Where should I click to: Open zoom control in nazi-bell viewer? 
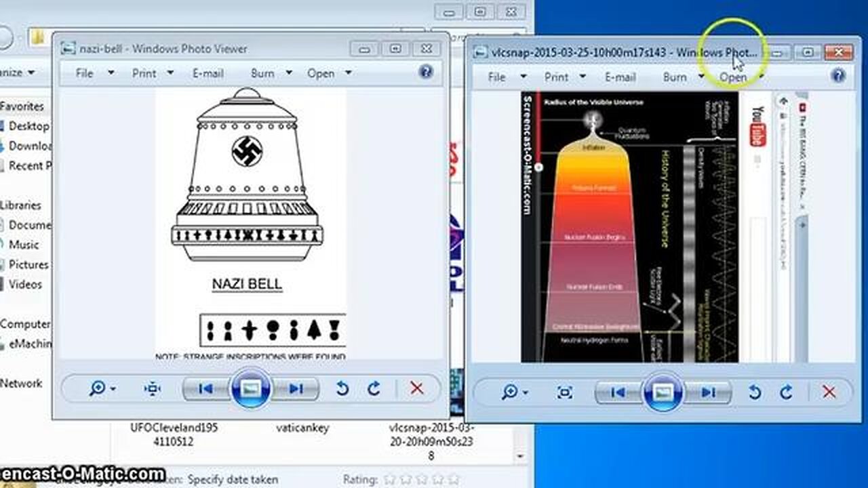click(x=102, y=388)
